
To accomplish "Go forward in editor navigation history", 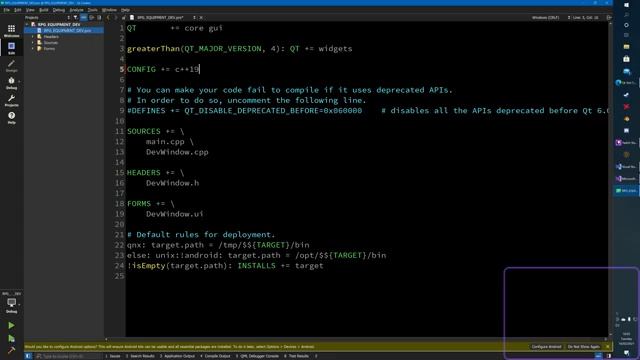I will tap(116, 18).
